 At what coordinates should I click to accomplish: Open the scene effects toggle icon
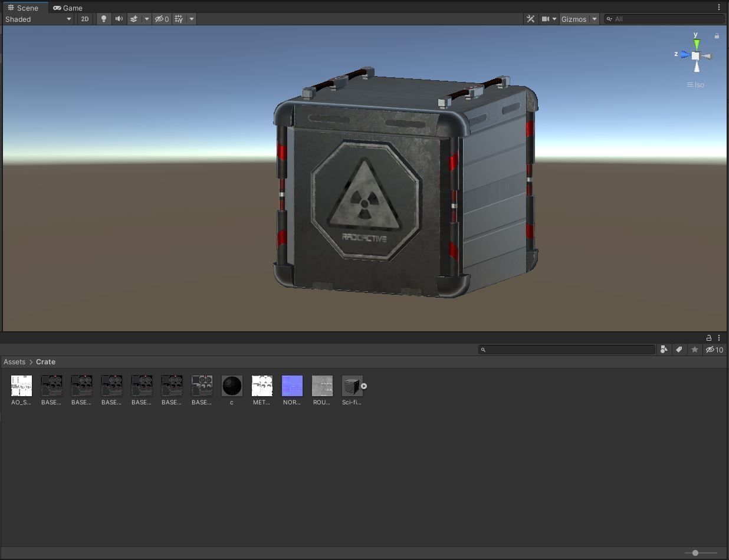pos(135,19)
